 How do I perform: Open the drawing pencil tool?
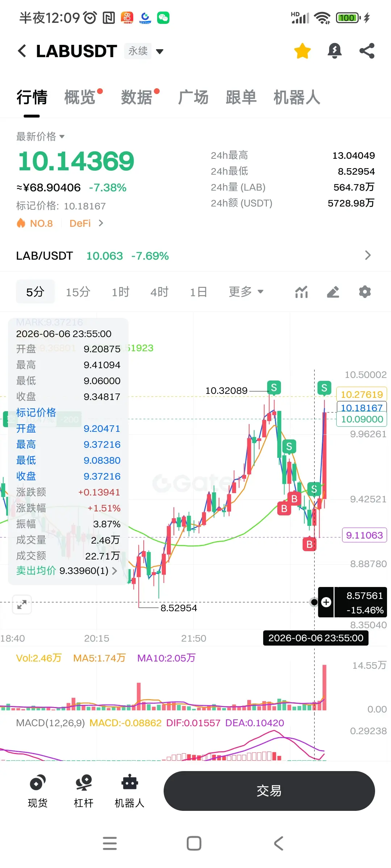click(333, 292)
